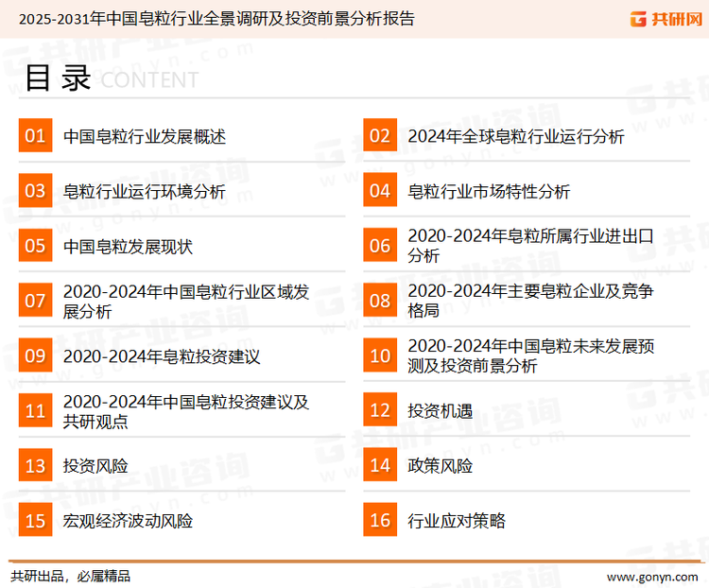
Task: Click the report title 2025-2031年中国皂粒行业全景调研
Action: coord(216,19)
